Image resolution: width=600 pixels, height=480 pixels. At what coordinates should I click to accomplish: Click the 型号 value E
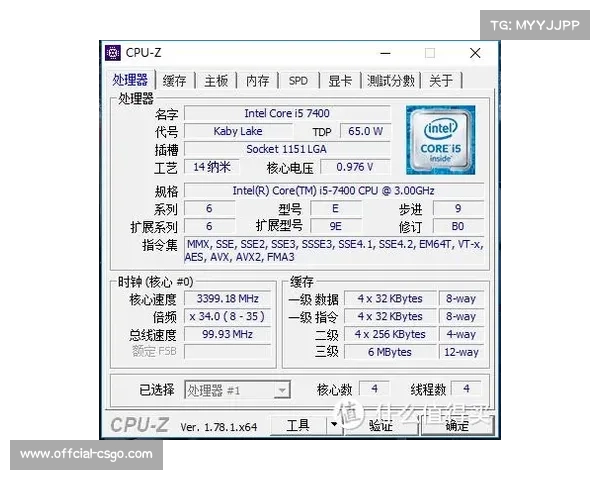(336, 209)
